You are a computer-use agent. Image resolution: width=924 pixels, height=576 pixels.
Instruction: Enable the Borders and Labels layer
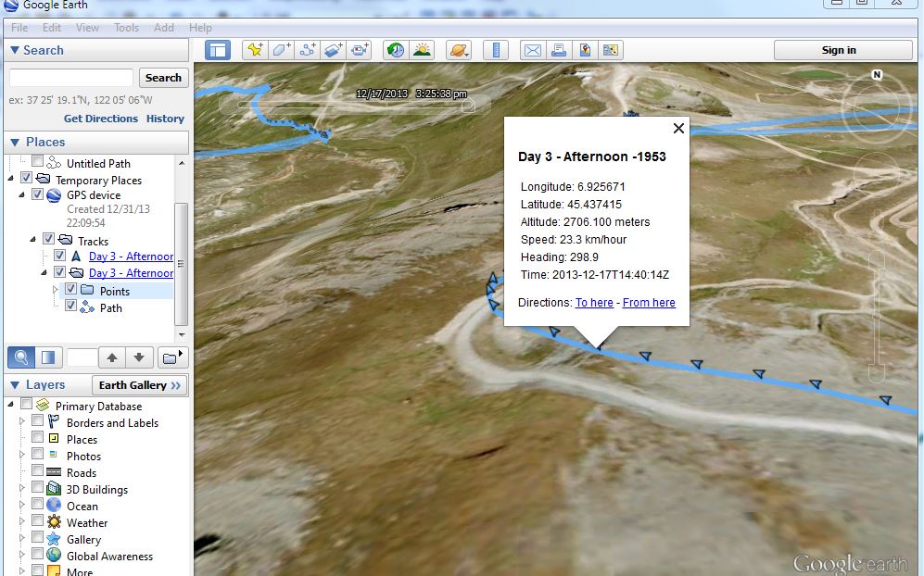[37, 420]
